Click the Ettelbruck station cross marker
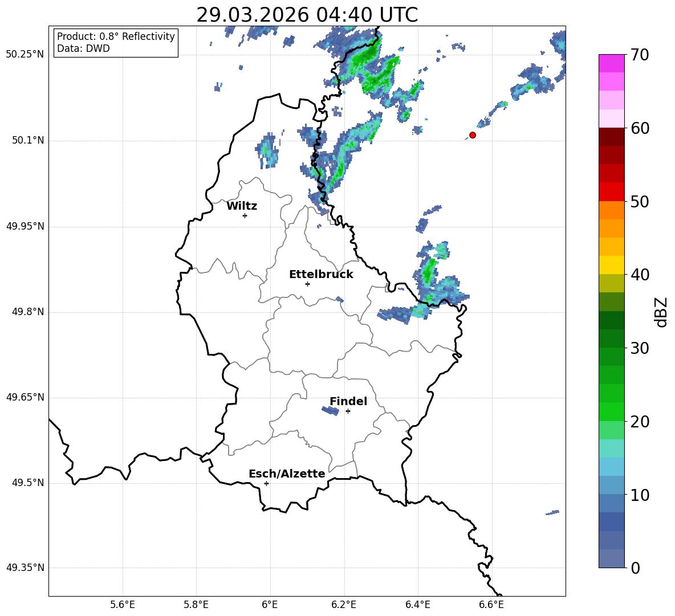 coord(307,284)
